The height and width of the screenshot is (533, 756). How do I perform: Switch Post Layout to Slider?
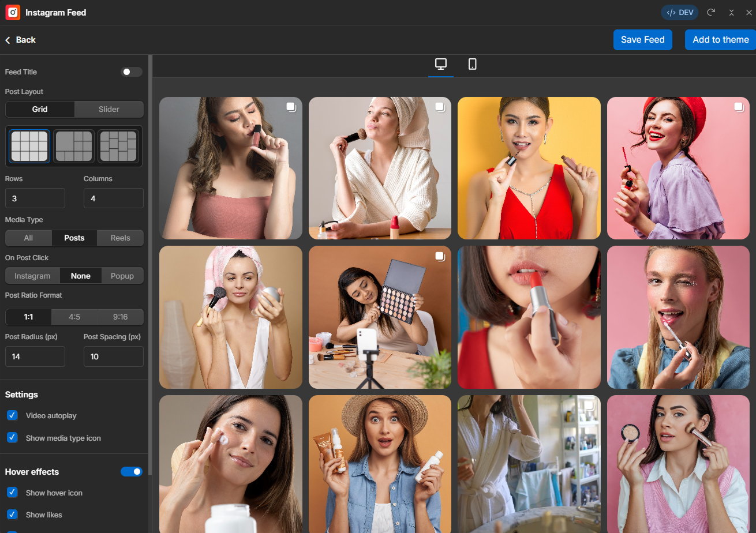[108, 109]
